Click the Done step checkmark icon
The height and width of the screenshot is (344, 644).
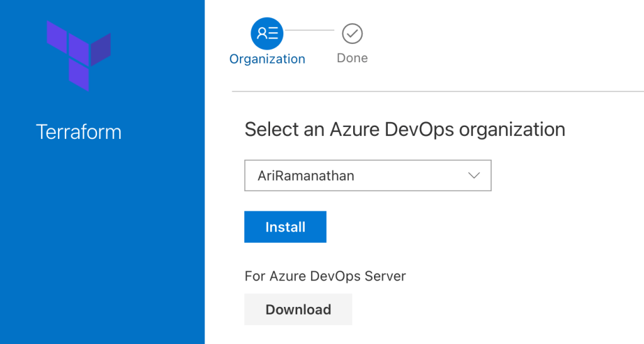point(352,33)
